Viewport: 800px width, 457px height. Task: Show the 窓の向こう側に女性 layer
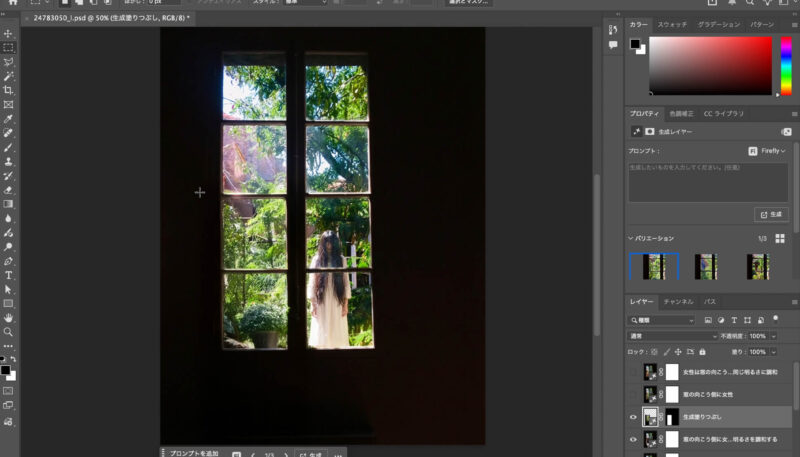tap(634, 394)
